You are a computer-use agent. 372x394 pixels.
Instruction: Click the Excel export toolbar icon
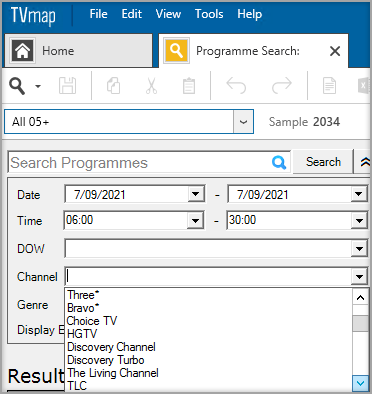[x=364, y=86]
